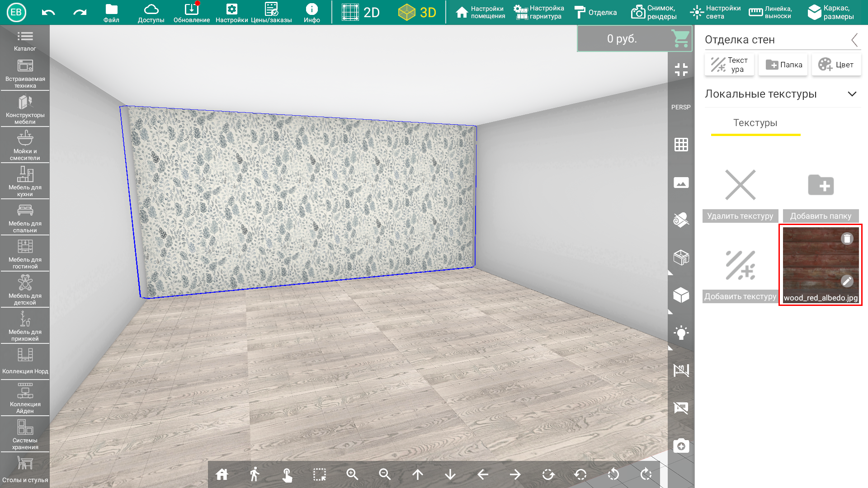The height and width of the screenshot is (488, 868).
Task: Redo the last action
Action: pyautogui.click(x=80, y=12)
